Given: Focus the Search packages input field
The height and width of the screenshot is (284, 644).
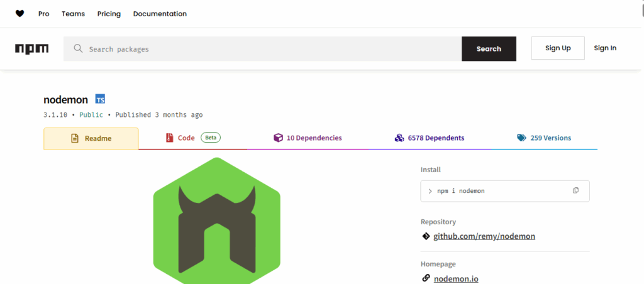Looking at the screenshot, I should 262,49.
